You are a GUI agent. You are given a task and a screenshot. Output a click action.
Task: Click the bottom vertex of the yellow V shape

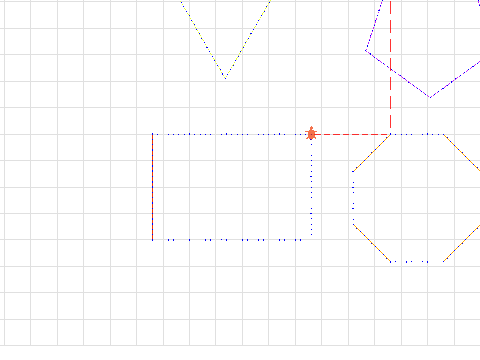225,78
